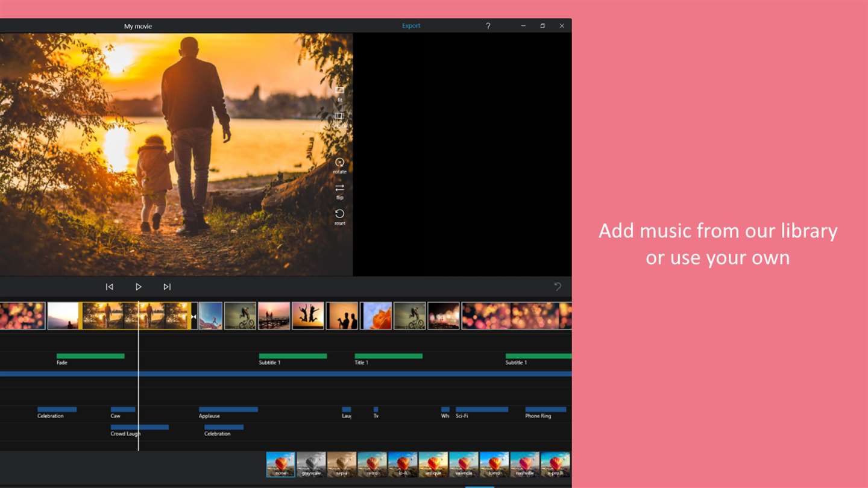Open the help question mark icon
This screenshot has height=488, width=868.
click(488, 26)
